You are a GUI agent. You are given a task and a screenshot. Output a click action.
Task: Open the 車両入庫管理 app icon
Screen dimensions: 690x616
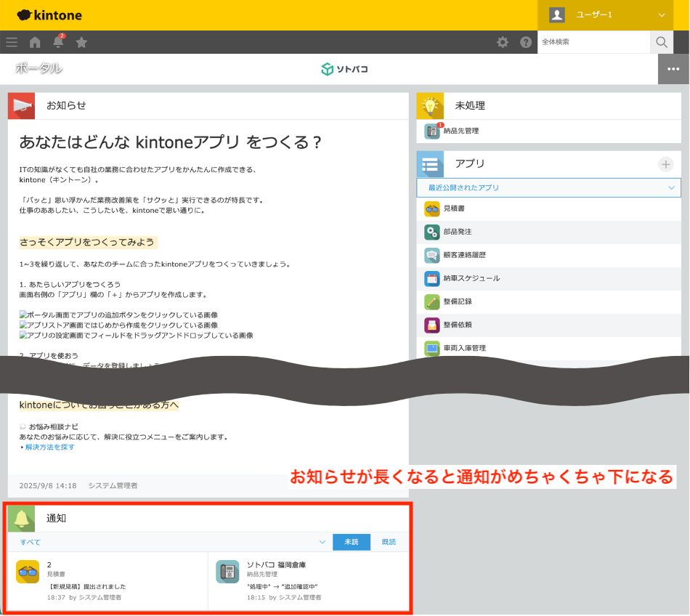pyautogui.click(x=433, y=348)
